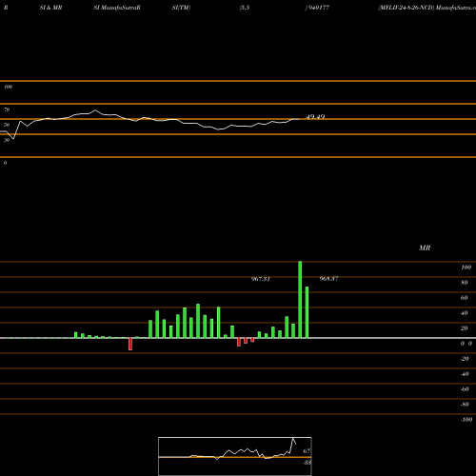Click the SI MunafaSutraR header text
This screenshot has height=476, width=476.
[117, 8]
